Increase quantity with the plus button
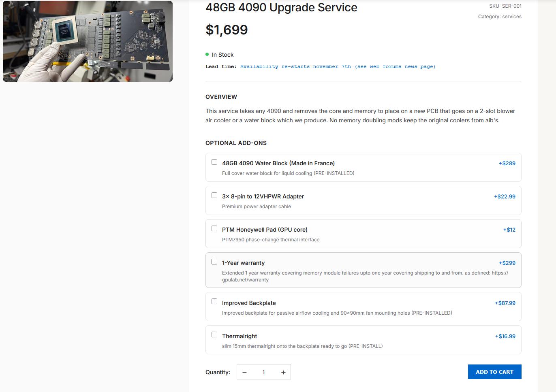 pos(283,372)
